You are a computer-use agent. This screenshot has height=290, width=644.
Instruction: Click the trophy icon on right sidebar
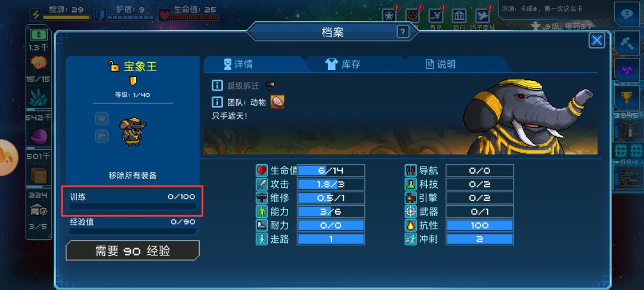(x=627, y=97)
